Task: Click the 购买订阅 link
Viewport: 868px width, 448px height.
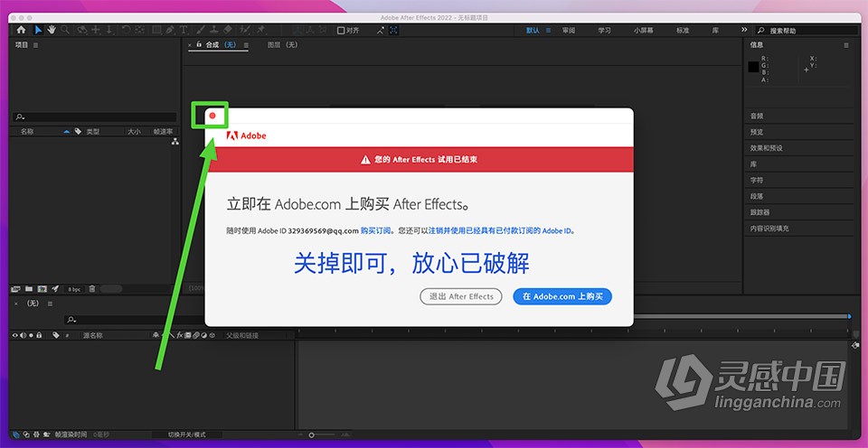Action: (x=376, y=230)
